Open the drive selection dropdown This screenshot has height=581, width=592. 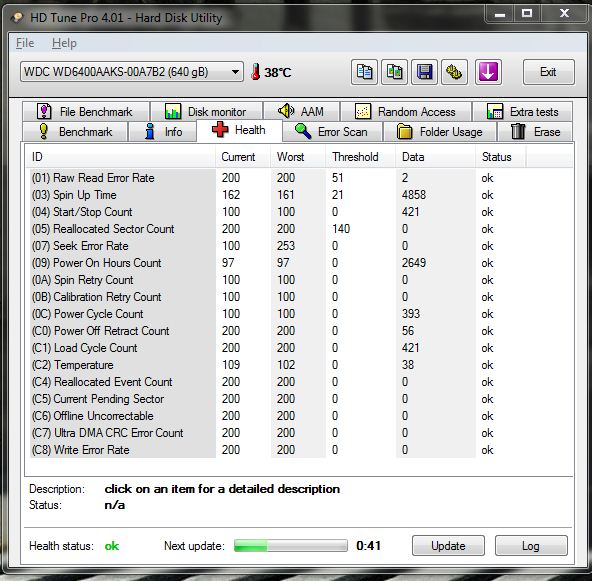[132, 72]
